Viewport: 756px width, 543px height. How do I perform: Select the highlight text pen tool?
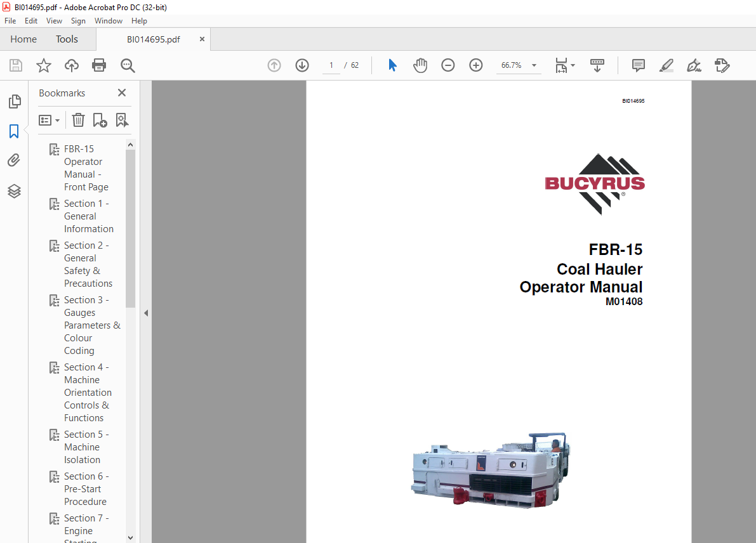coord(666,65)
